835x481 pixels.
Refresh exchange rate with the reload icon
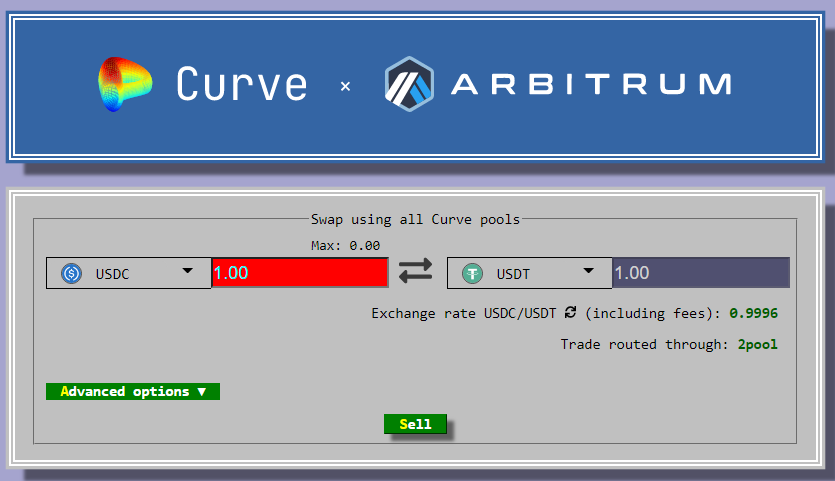pyautogui.click(x=570, y=312)
